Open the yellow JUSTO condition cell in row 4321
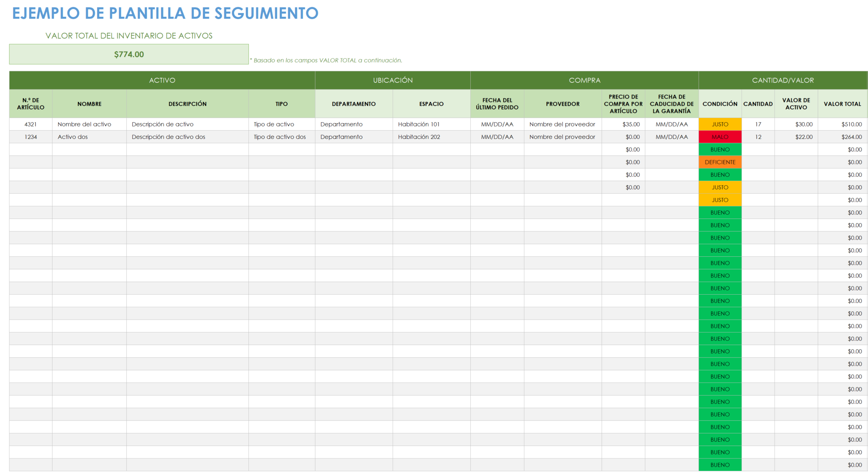Screen dimensions: 868x474 pyautogui.click(x=720, y=124)
